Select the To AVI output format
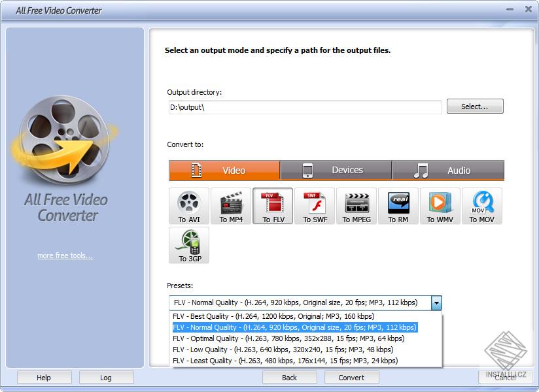The width and height of the screenshot is (539, 392). (x=188, y=206)
